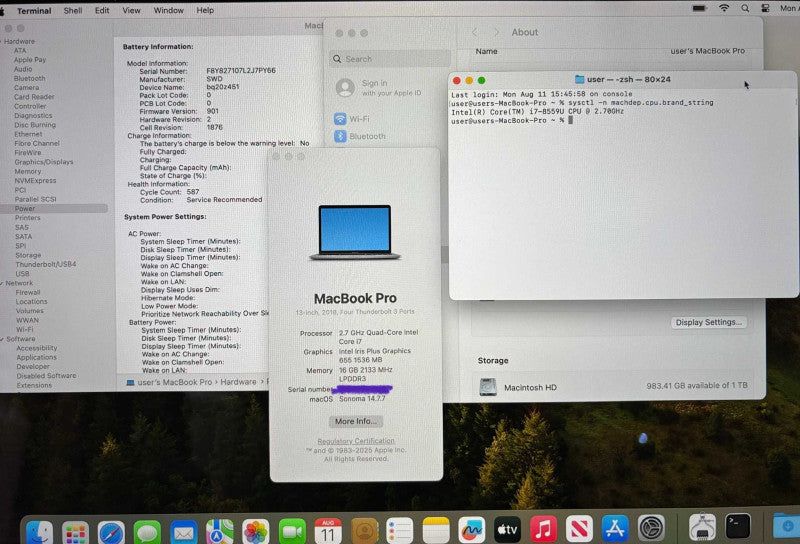
Task: Collapse the Software section in System Information
Action: point(3,339)
